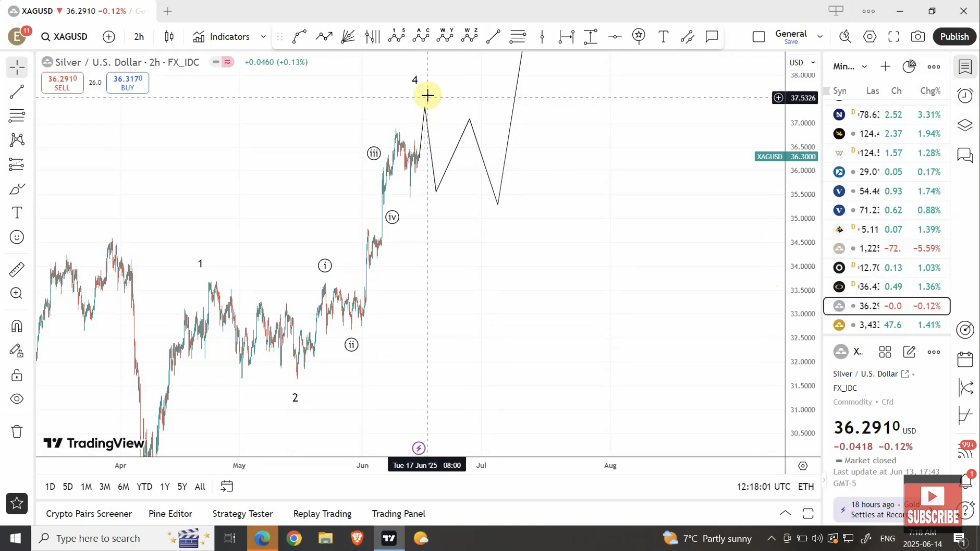The image size is (980, 551).
Task: Open the patterns tool in left sidebar
Action: [17, 140]
